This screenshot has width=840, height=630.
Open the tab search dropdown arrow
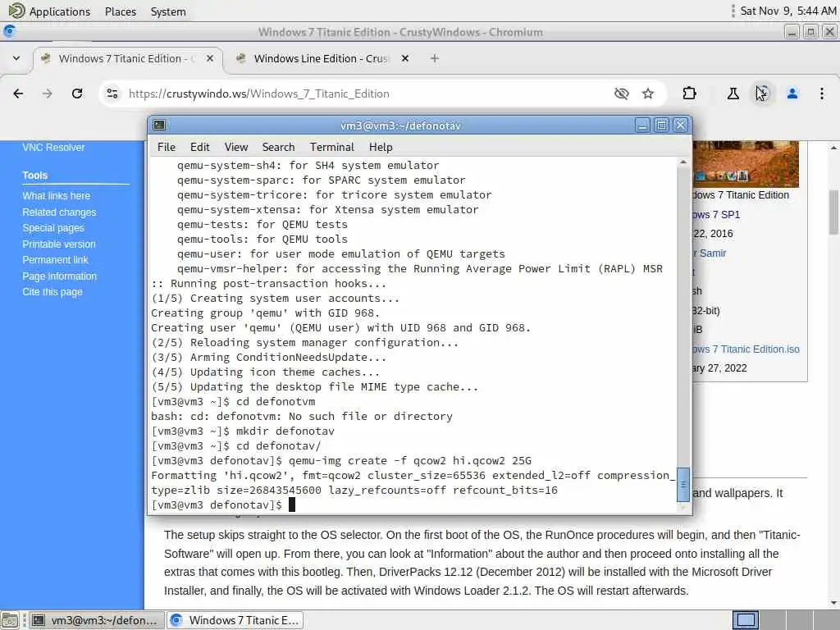[x=16, y=58]
